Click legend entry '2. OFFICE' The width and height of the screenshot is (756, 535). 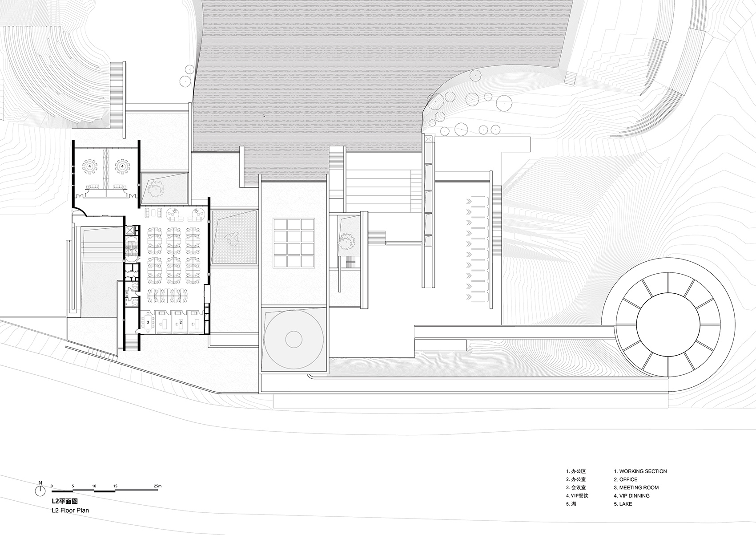tap(626, 479)
